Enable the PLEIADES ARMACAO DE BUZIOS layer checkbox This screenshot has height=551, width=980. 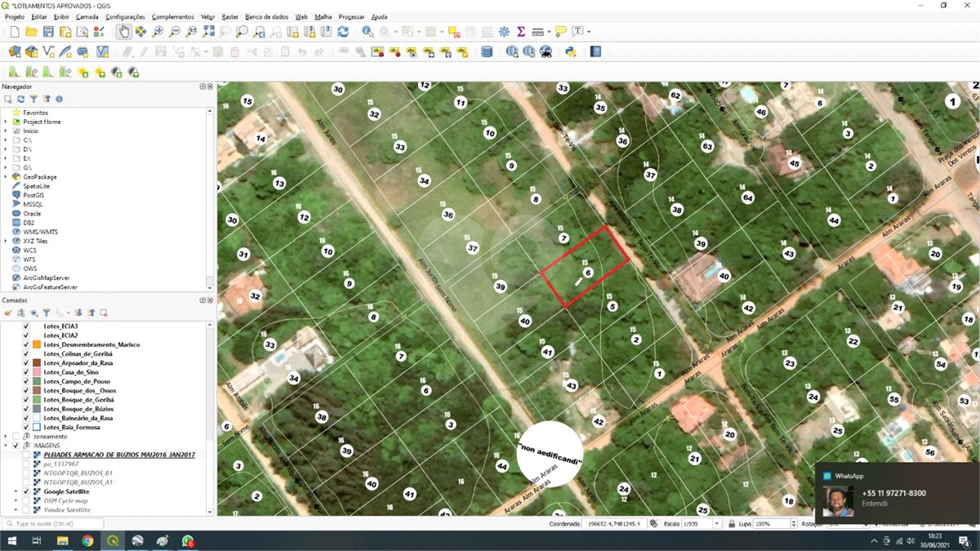pyautogui.click(x=27, y=455)
